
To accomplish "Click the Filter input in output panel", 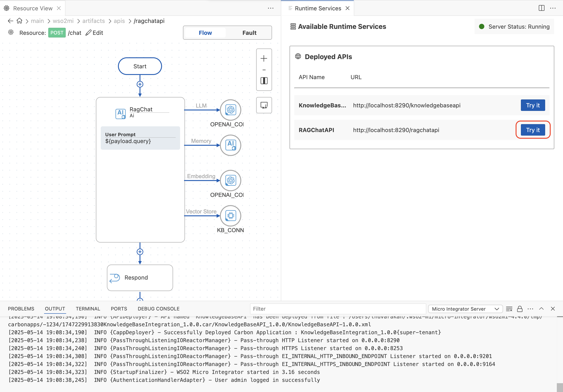I will pyautogui.click(x=338, y=309).
